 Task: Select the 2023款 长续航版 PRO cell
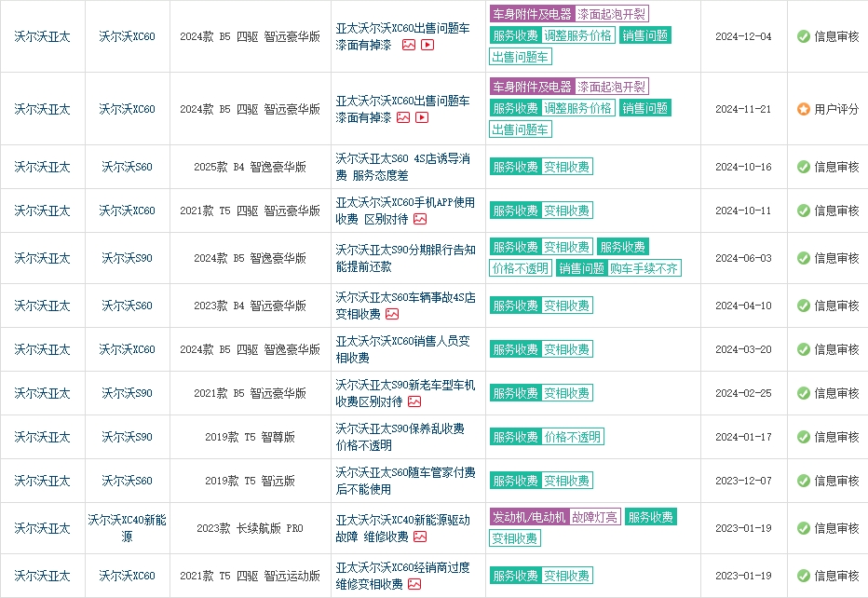251,528
